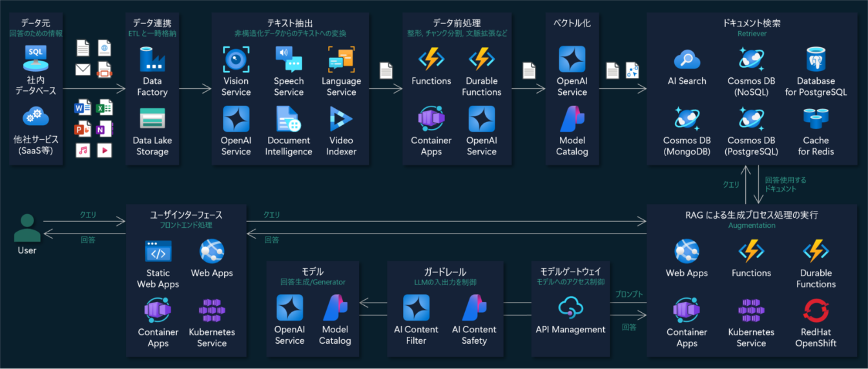Select the Data Lake Storage icon

(152, 119)
